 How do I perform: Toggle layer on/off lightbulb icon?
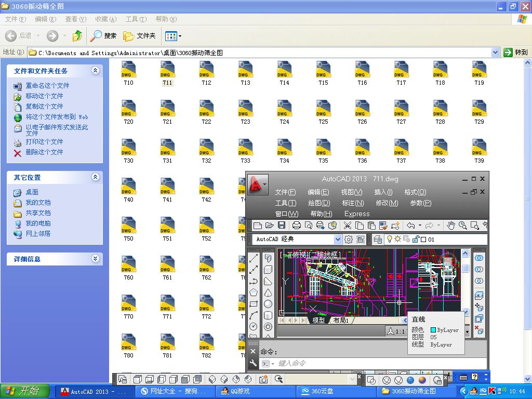click(x=390, y=240)
